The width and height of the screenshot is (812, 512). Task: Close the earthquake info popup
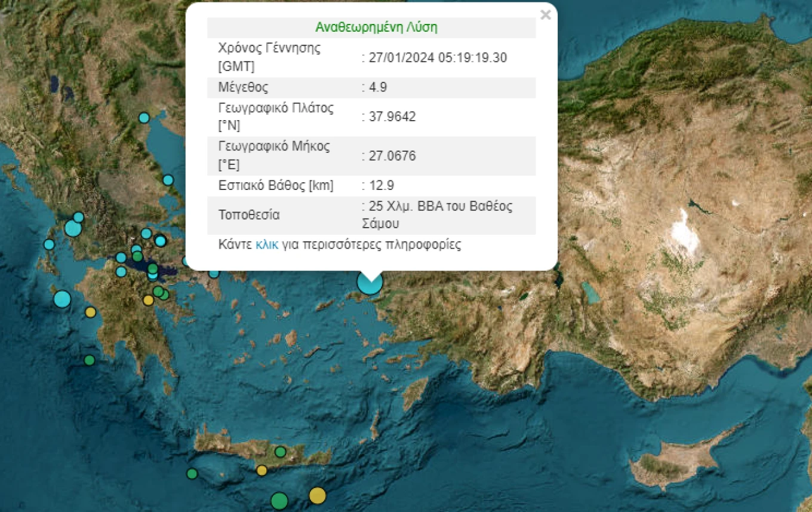545,15
